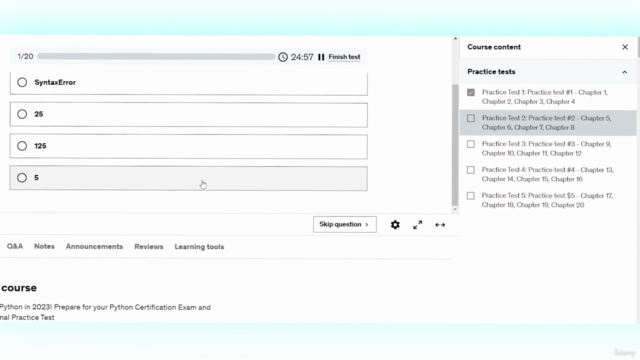Image resolution: width=640 pixels, height=360 pixels.
Task: Select the SyntaxError answer option
Action: coord(189,83)
